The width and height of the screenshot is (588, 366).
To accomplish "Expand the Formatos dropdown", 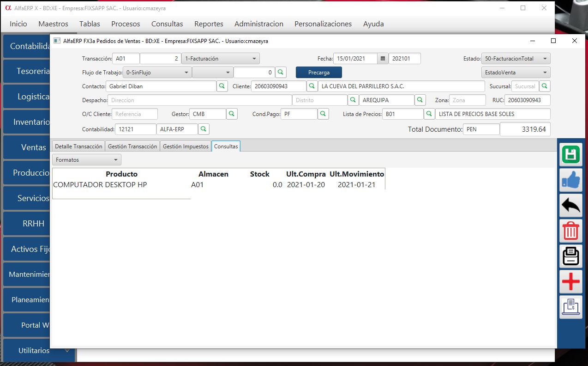I will [86, 160].
